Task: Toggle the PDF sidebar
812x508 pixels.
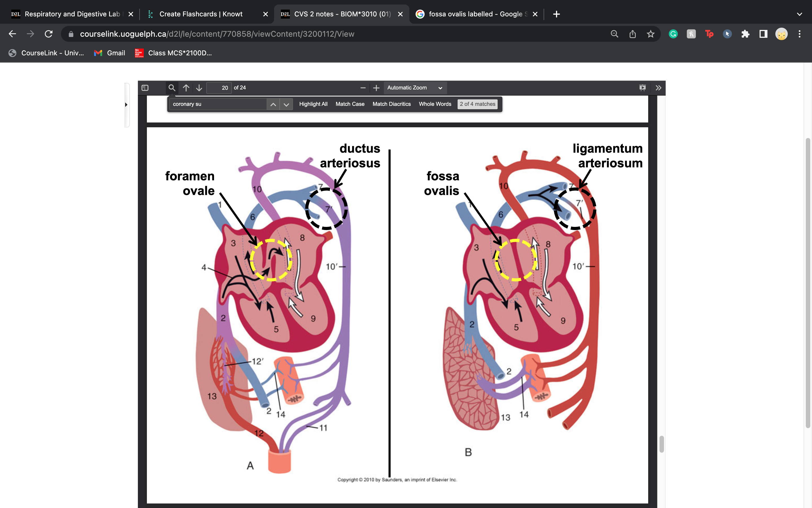Action: (x=145, y=88)
